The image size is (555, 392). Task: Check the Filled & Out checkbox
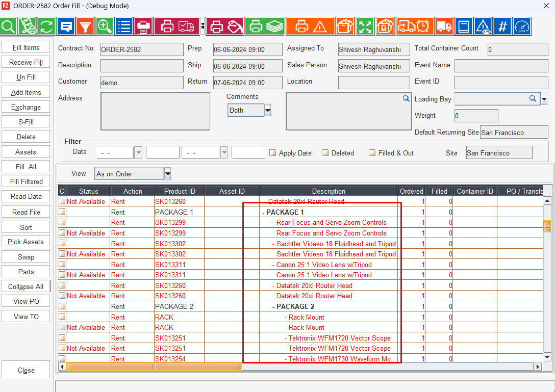tap(372, 153)
